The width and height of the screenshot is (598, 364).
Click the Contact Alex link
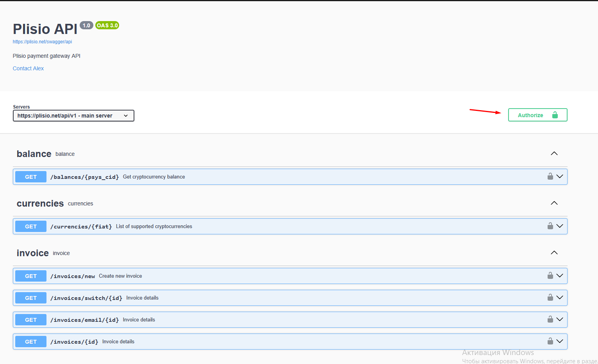(28, 68)
